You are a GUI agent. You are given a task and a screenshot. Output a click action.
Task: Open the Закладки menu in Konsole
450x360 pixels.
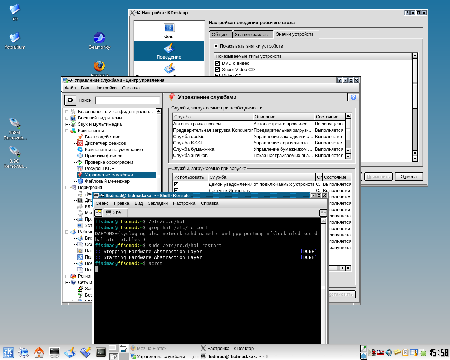[158, 203]
